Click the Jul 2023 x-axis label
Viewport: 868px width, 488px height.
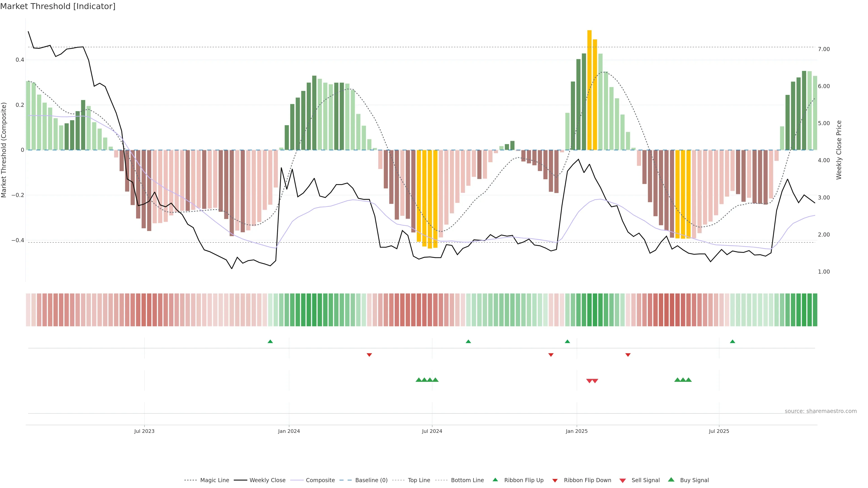(x=144, y=431)
